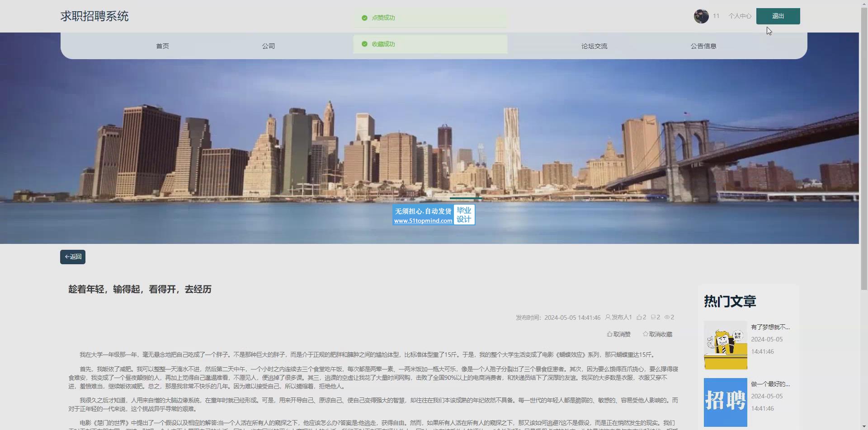Open the 首页 nav item

coord(162,46)
